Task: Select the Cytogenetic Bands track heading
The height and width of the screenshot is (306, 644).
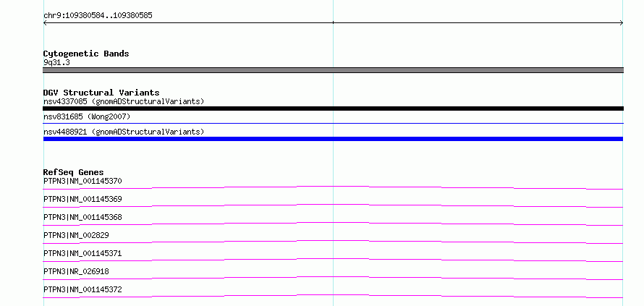Action: (x=86, y=54)
